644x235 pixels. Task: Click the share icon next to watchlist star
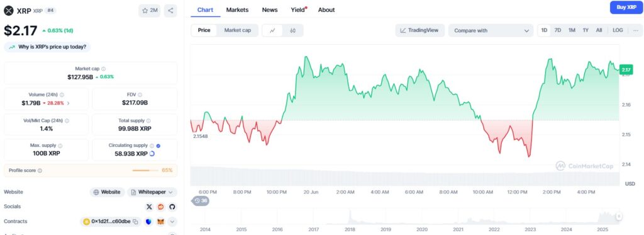tap(170, 11)
